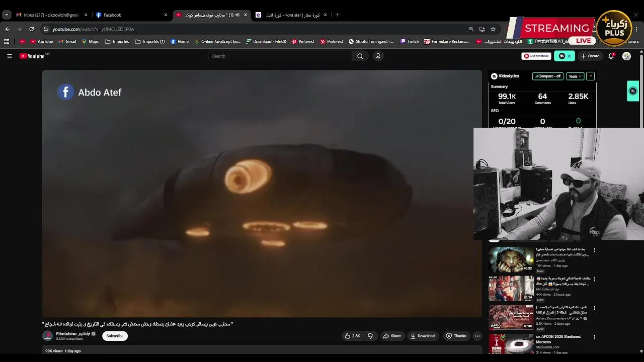This screenshot has height=362, width=644.
Task: Reload the page
Action: point(31,29)
